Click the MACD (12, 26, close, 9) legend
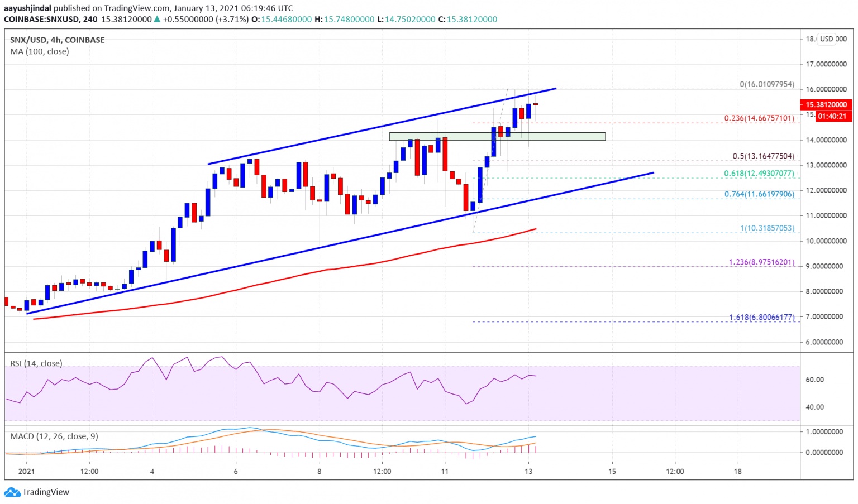858x504 pixels. (54, 436)
